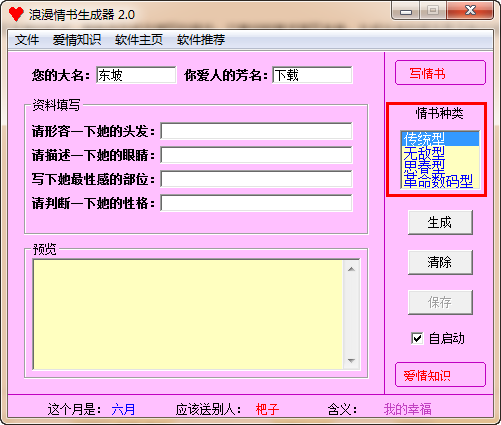Open the 软件主页 menu
Viewport: 501px width, 425px height.
139,40
